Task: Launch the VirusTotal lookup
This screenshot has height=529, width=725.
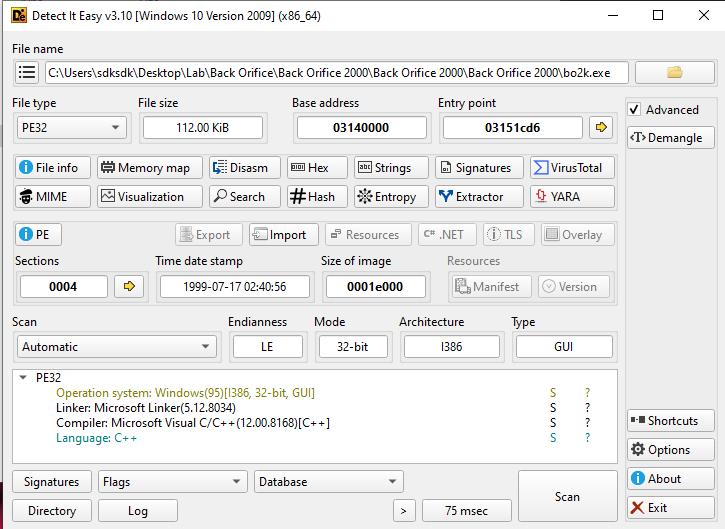Action: pyautogui.click(x=567, y=168)
